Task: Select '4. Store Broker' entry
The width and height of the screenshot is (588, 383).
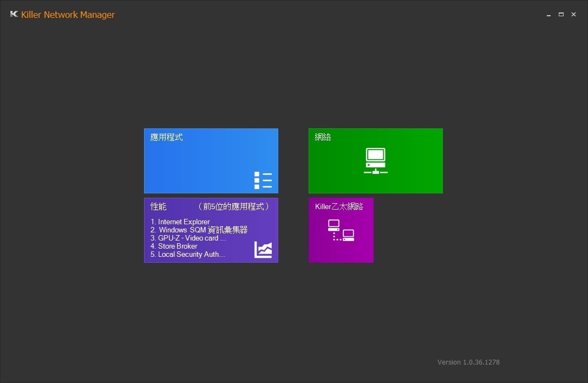Action: pyautogui.click(x=174, y=246)
